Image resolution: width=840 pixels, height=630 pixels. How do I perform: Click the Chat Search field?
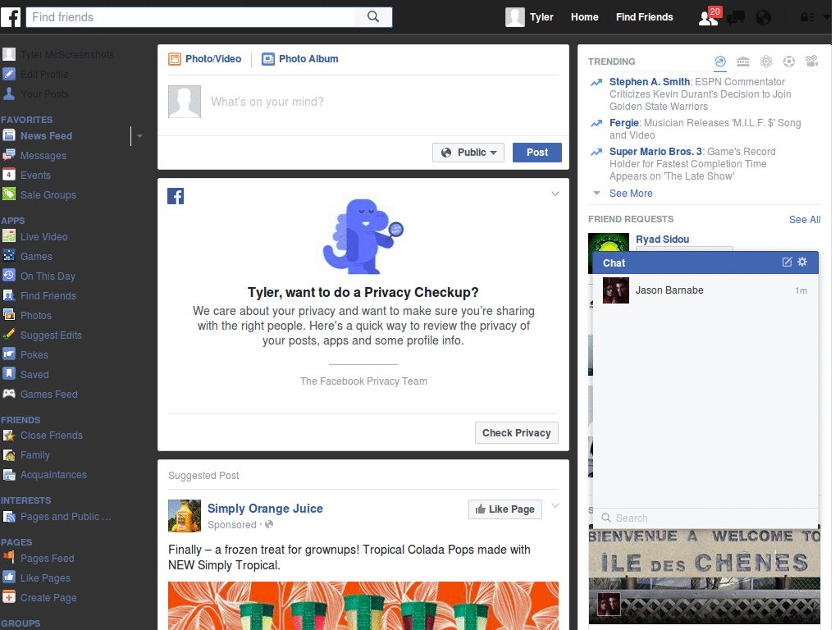click(705, 518)
